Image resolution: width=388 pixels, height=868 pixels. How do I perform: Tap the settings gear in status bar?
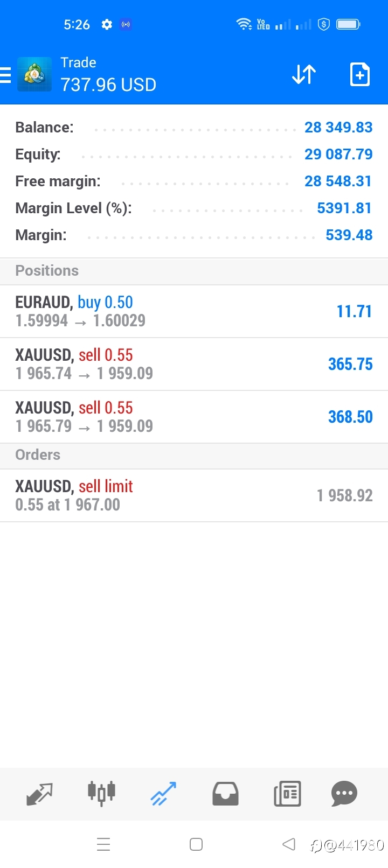point(107,24)
